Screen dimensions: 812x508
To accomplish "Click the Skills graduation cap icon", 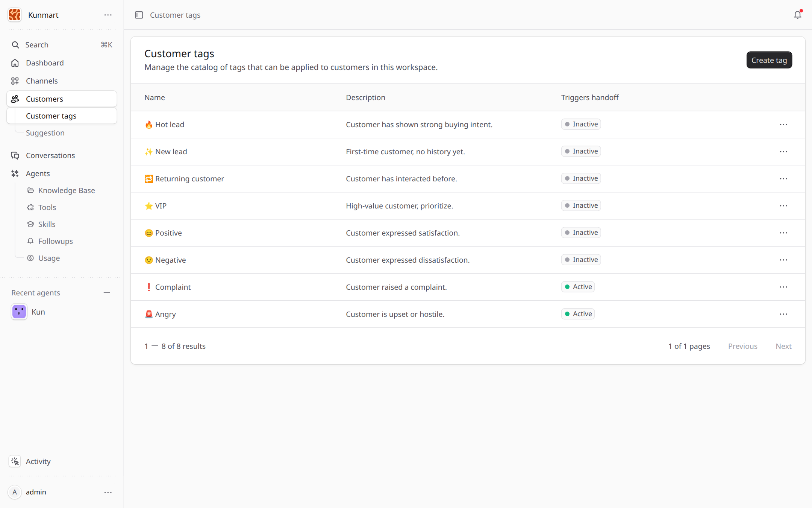I will point(30,224).
